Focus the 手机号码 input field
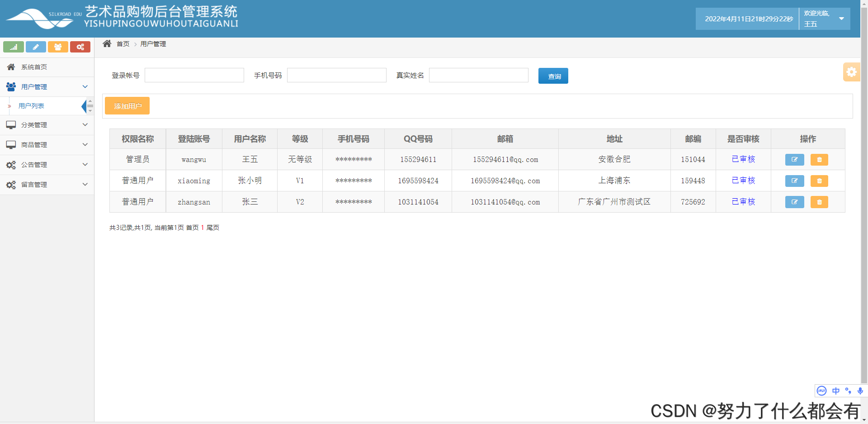 pos(337,75)
